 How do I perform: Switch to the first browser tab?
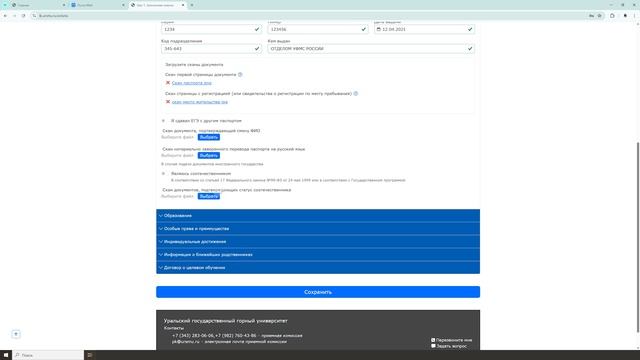(39, 5)
